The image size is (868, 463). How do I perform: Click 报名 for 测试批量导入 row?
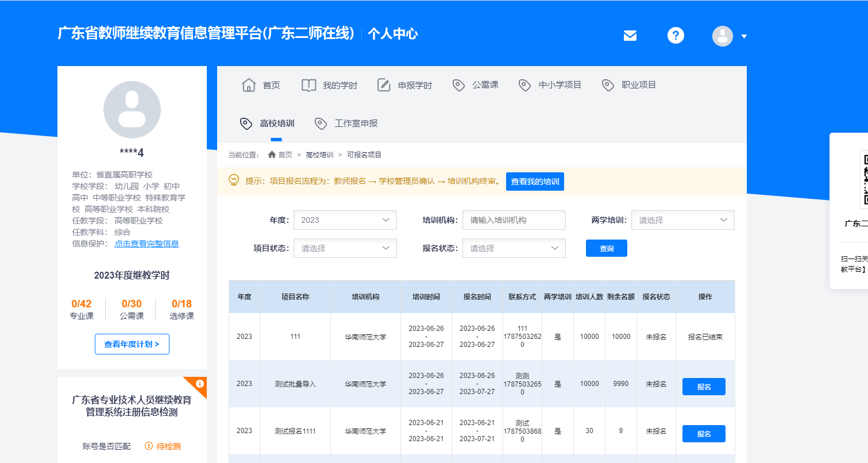[x=704, y=387]
